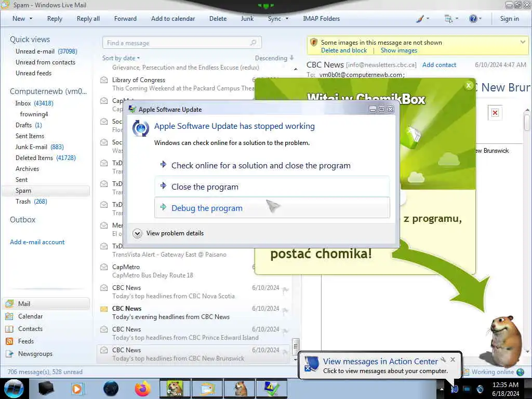Choose Debug the program
532x399 pixels.
pyautogui.click(x=272, y=208)
